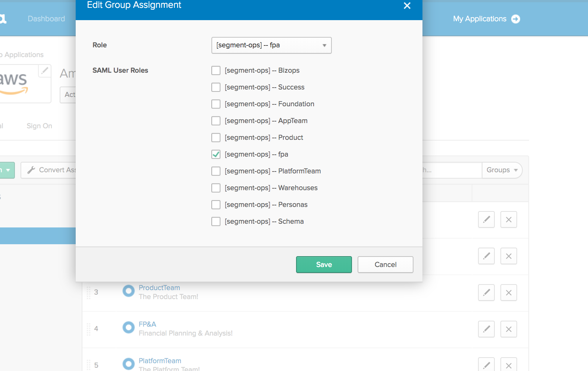Enable the [segment-ops] -- Warehouses role
Screen dimensions: 588x371
[216, 188]
